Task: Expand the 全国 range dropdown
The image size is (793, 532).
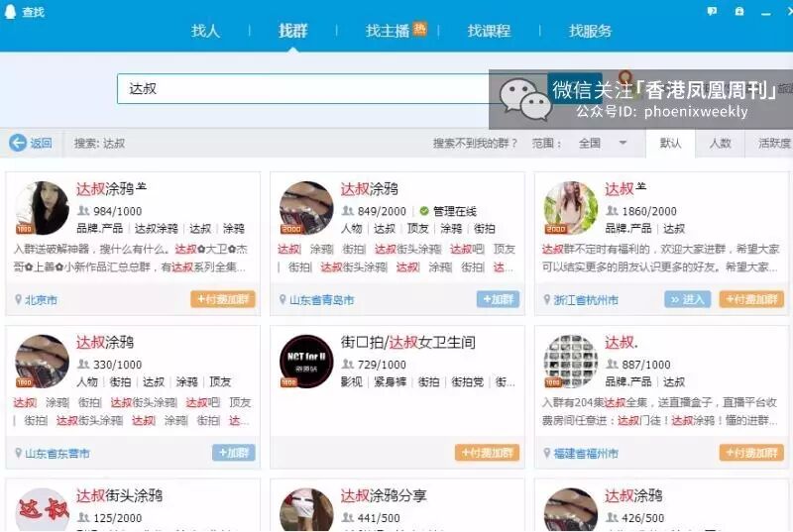Action: coord(602,143)
